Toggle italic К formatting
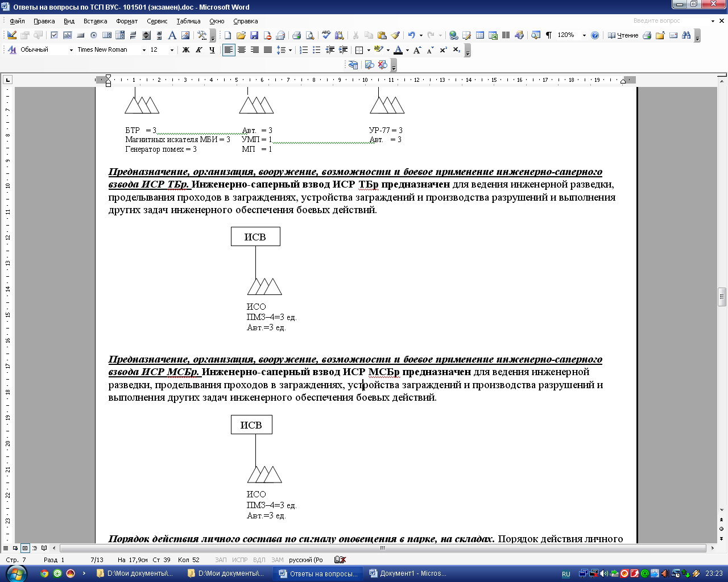 (x=198, y=50)
